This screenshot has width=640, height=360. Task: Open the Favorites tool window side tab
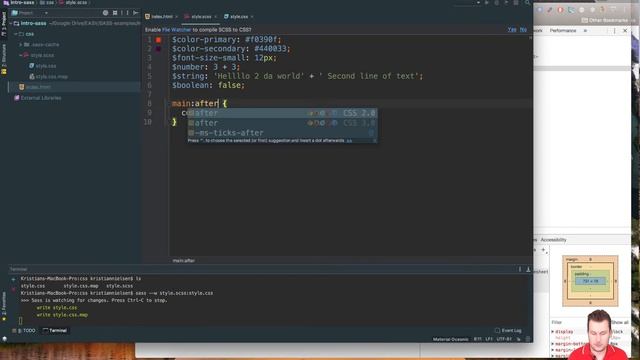click(4, 305)
